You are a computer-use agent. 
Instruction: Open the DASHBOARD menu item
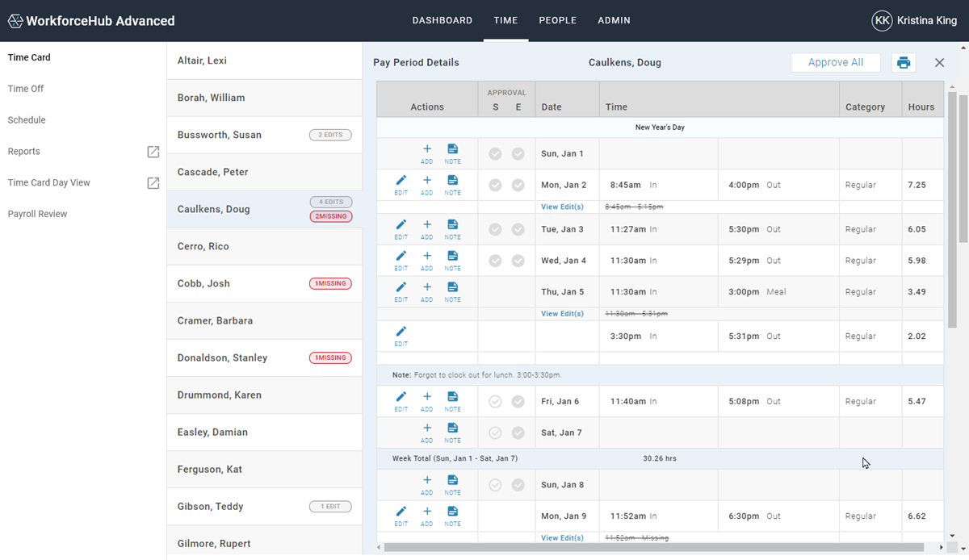(443, 20)
